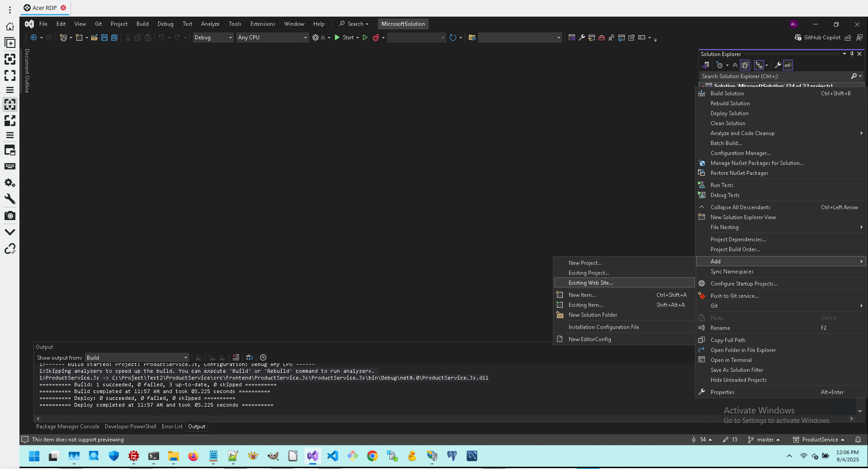Open Firefox from the Windows taskbar
The width and height of the screenshot is (868, 469).
[193, 456]
